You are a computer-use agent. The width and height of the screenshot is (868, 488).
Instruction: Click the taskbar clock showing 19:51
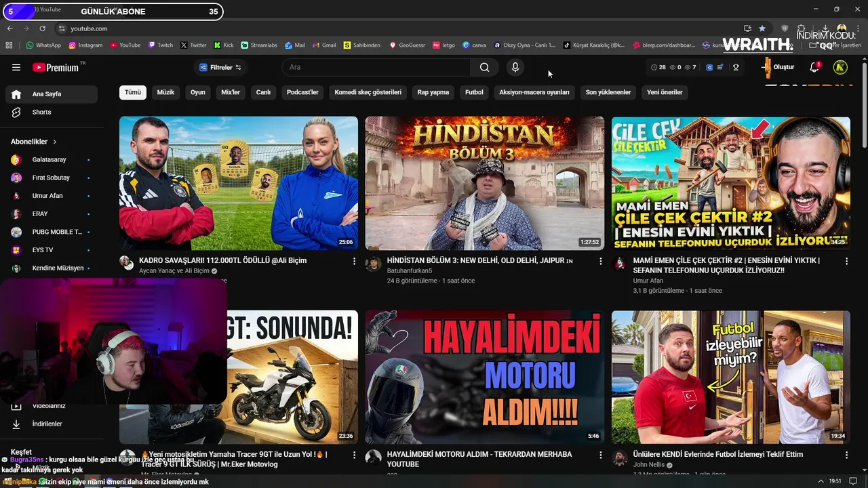click(835, 481)
